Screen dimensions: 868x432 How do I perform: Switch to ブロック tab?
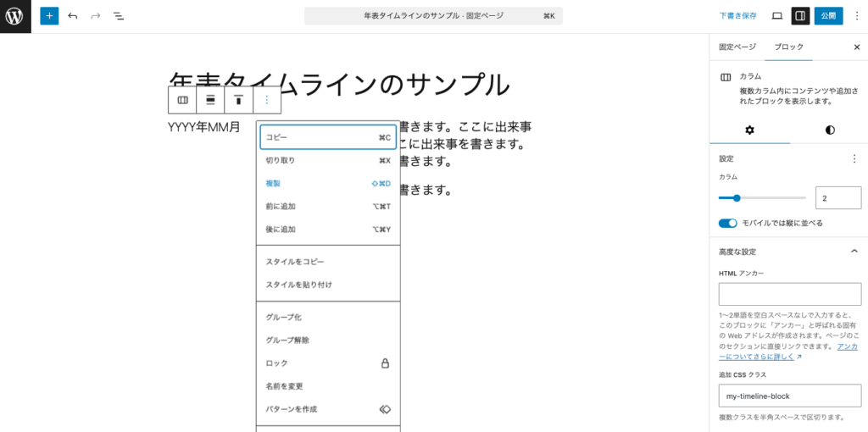789,47
